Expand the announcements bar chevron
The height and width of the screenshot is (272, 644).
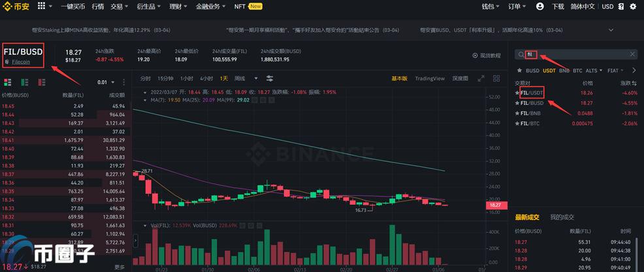point(611,30)
